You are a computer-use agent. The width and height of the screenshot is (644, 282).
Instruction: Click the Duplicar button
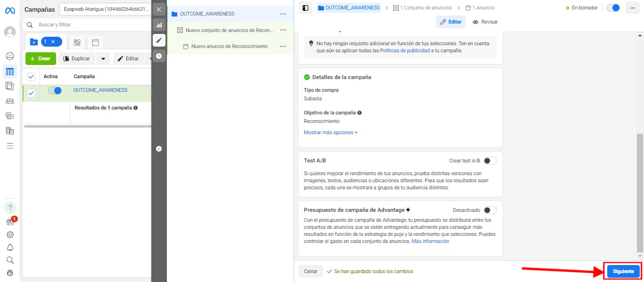pos(77,59)
